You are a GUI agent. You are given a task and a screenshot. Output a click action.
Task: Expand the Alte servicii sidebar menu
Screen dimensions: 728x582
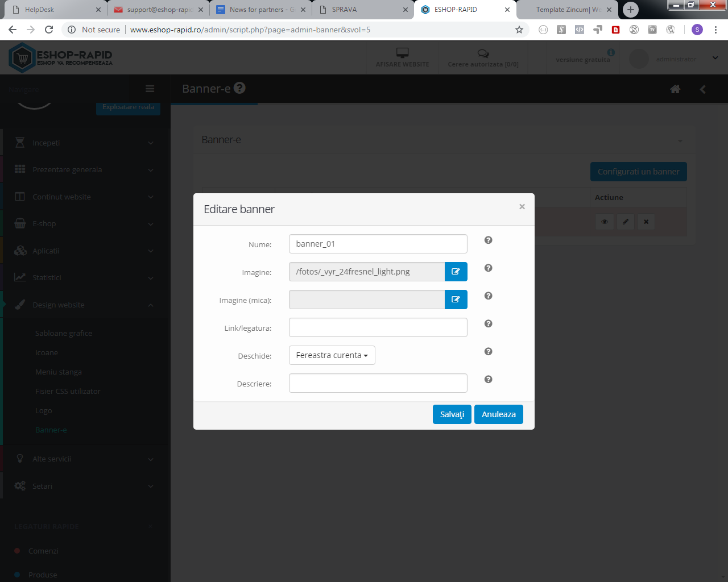(85, 459)
